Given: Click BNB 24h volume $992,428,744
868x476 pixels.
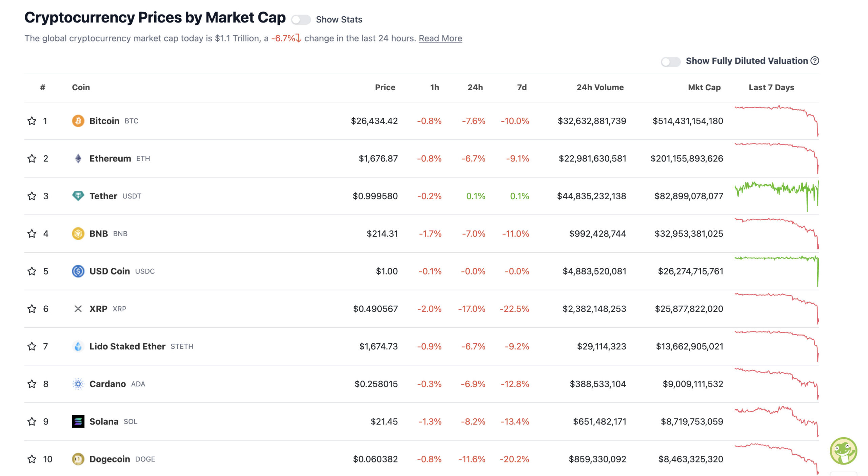Looking at the screenshot, I should pos(598,234).
